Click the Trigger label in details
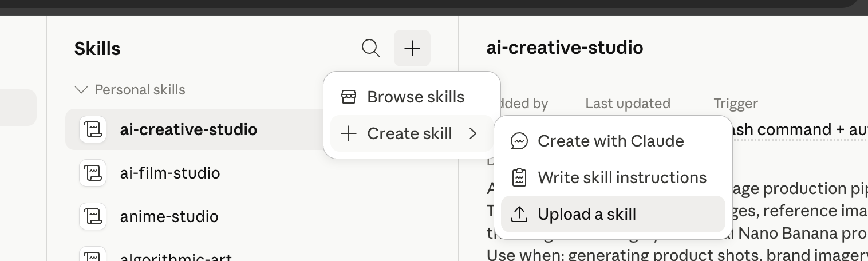The height and width of the screenshot is (261, 868). tap(736, 104)
